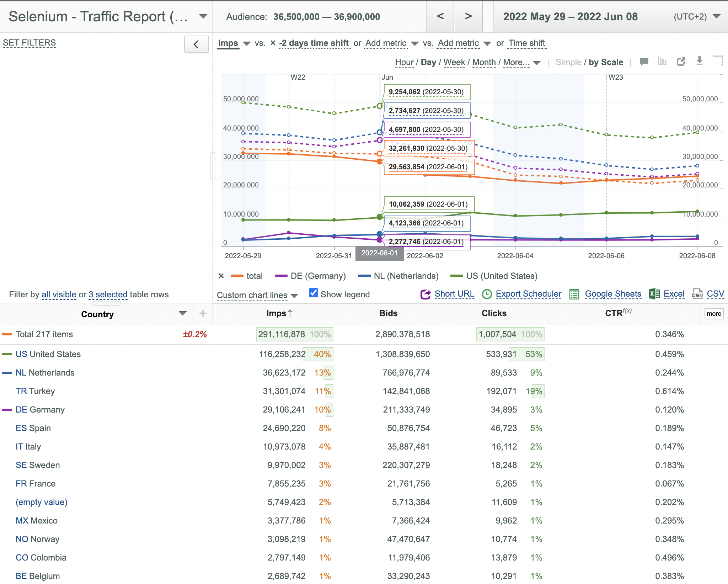Expand the Custom chart lines dropdown
Image resolution: width=728 pixels, height=584 pixels.
click(257, 295)
